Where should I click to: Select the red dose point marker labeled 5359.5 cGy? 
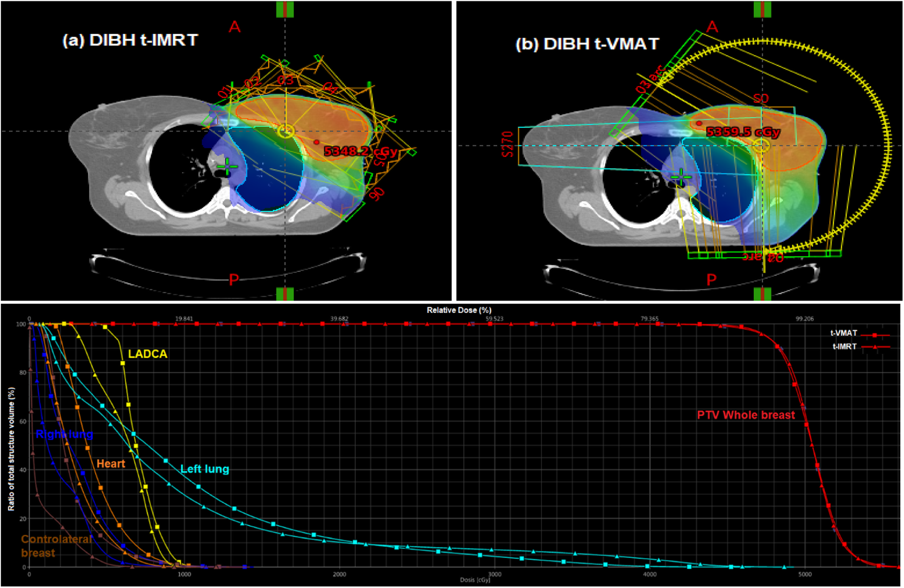(x=700, y=123)
